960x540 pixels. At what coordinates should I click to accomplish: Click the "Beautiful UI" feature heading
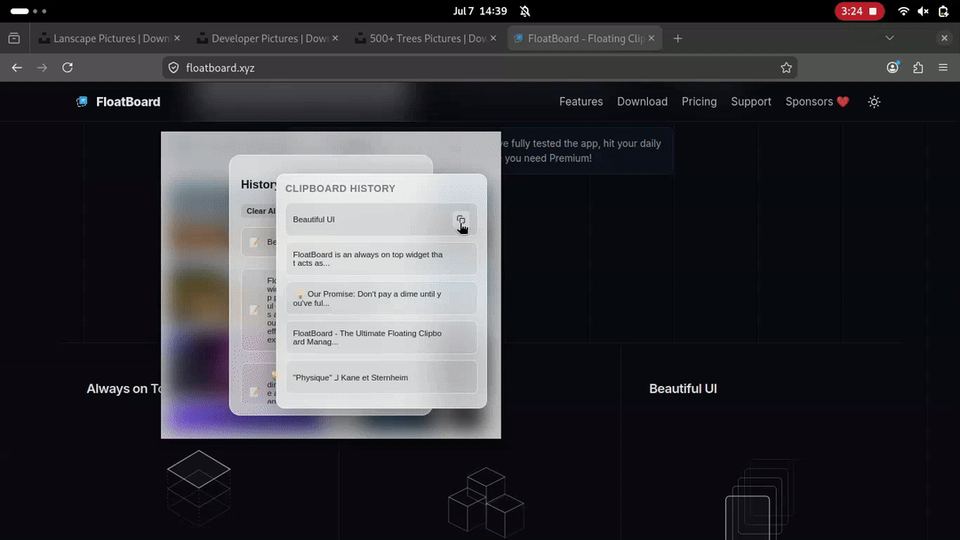click(683, 389)
